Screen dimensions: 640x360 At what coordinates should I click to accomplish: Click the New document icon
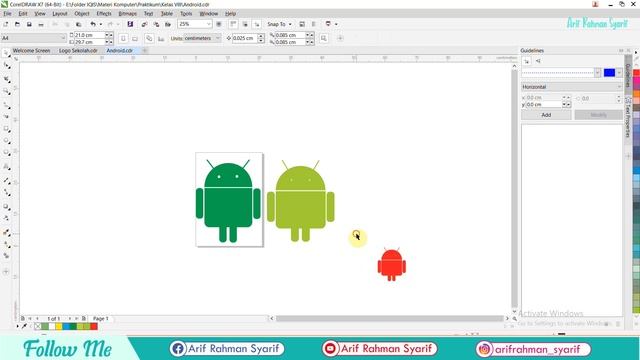point(6,24)
